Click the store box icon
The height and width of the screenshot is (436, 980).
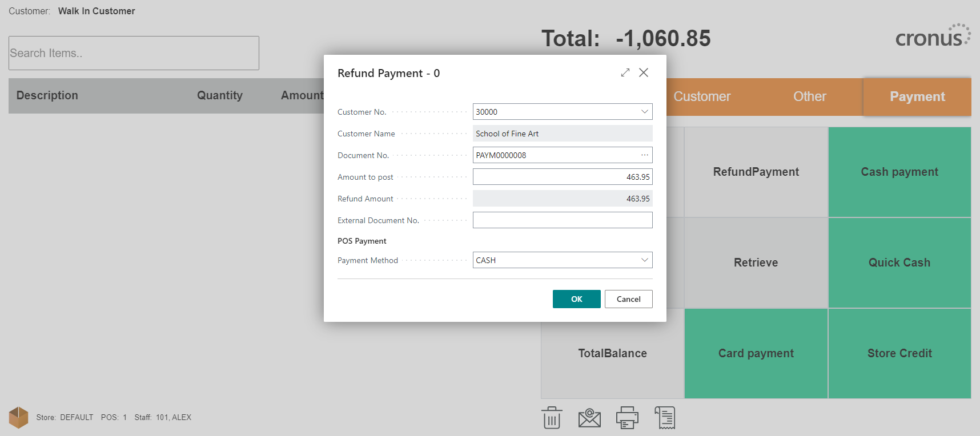tap(18, 417)
